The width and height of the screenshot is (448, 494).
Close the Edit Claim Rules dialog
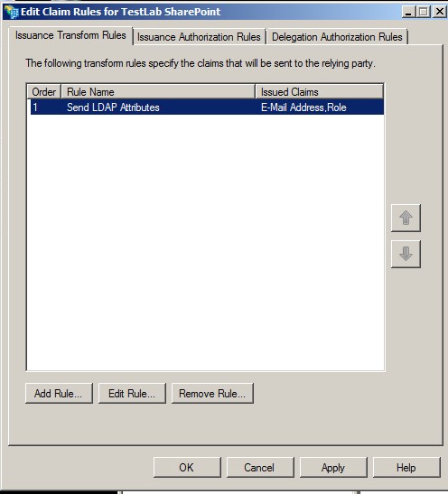coord(439,12)
